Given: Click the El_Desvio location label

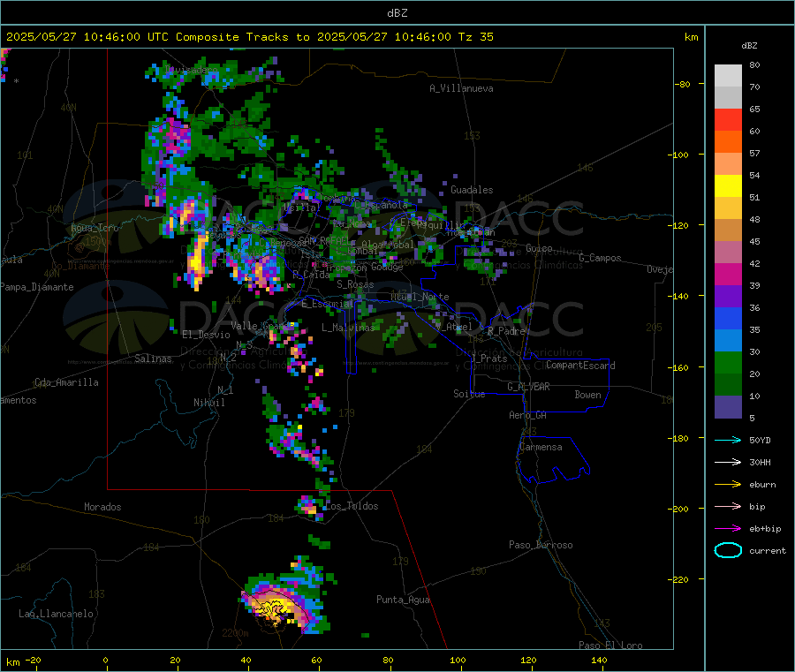Looking at the screenshot, I should pyautogui.click(x=207, y=335).
